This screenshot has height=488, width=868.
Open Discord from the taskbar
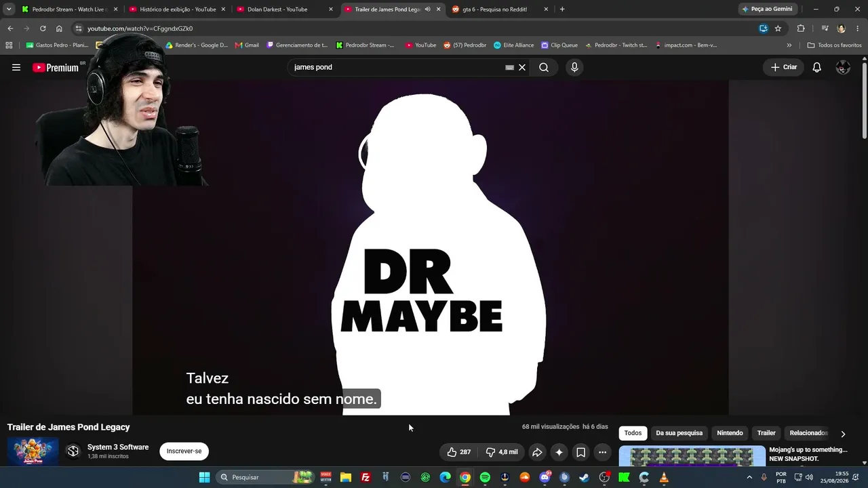point(545,477)
